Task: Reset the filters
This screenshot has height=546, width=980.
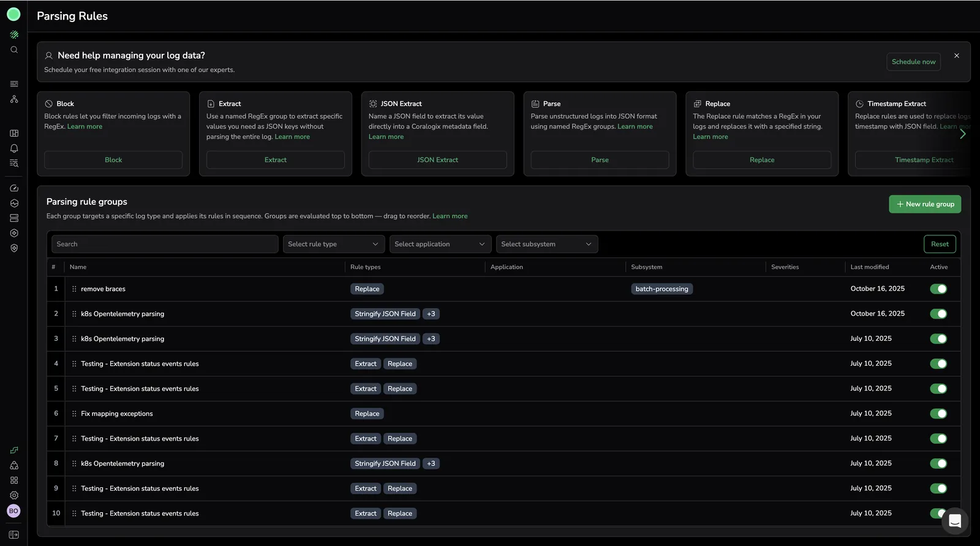Action: pos(940,244)
